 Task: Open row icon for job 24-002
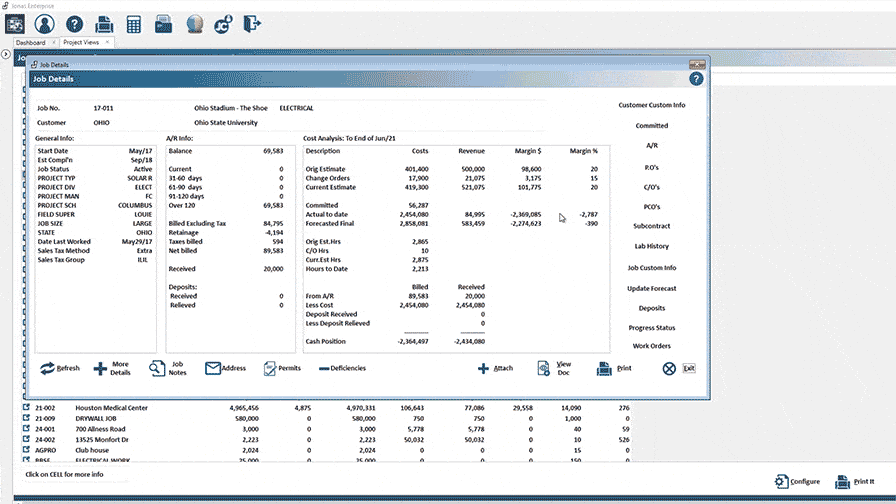pyautogui.click(x=26, y=439)
